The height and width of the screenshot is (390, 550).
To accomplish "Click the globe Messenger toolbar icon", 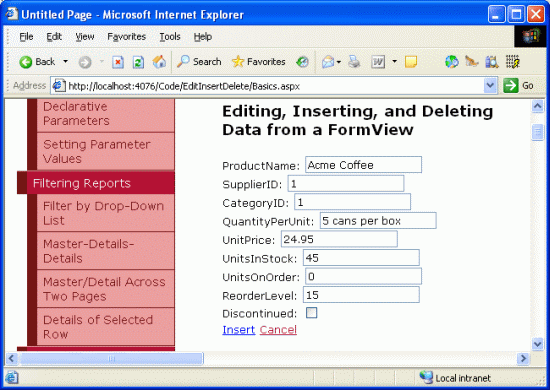I will [x=451, y=62].
